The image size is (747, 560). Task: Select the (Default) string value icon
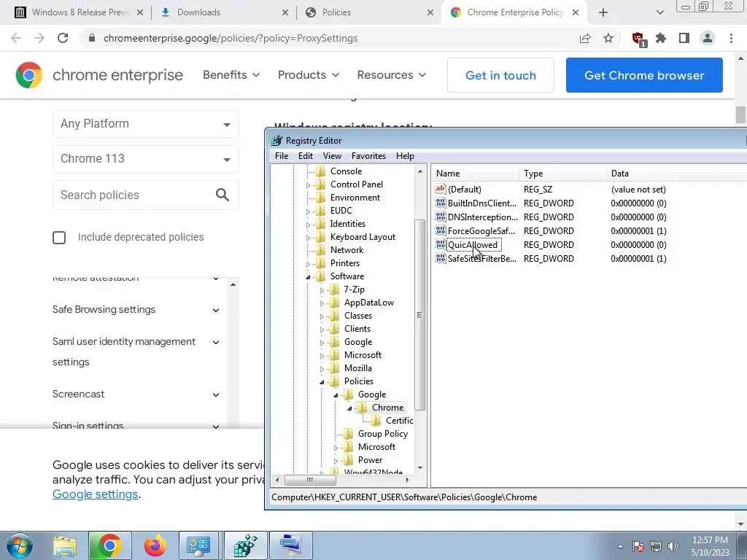[x=441, y=189]
